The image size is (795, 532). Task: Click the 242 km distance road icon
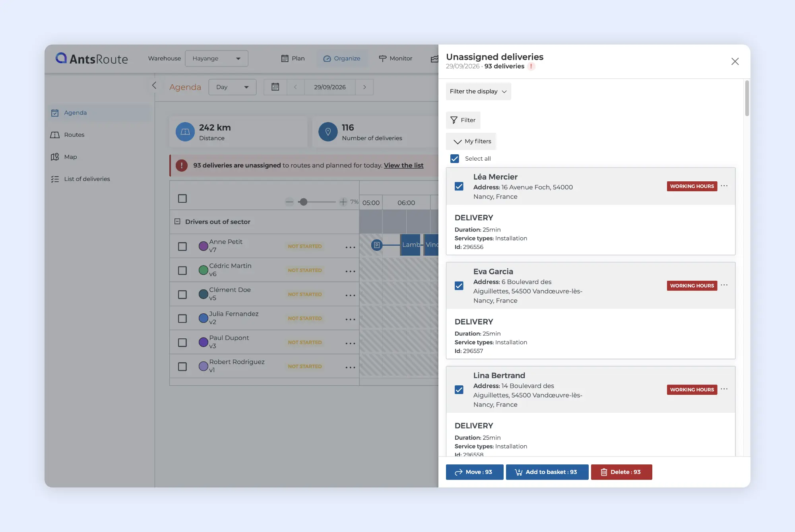(x=185, y=132)
